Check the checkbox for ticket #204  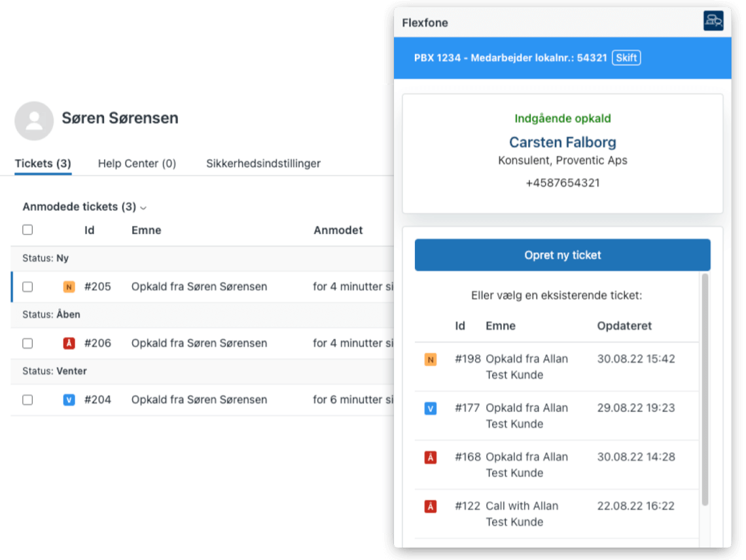[27, 400]
